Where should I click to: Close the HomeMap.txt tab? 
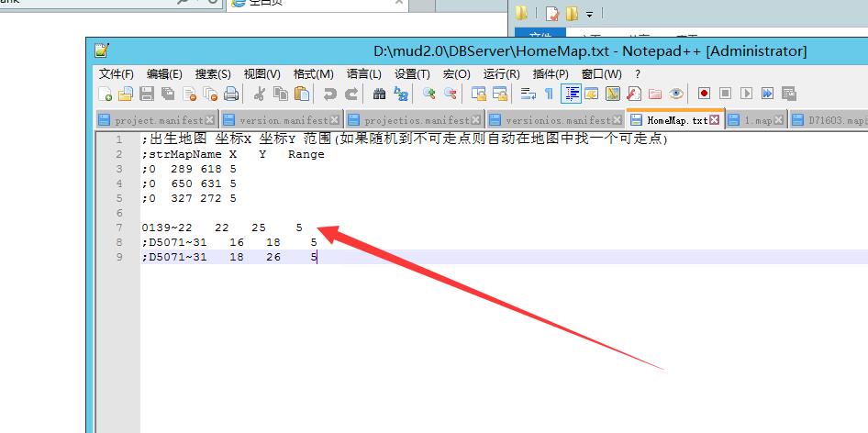[x=717, y=120]
